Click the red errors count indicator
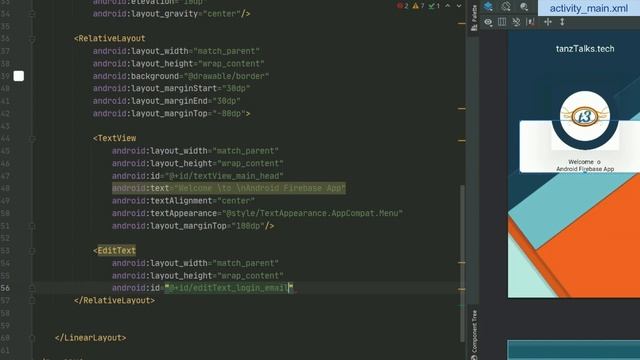Viewport: 640px width, 360px height. (x=402, y=6)
